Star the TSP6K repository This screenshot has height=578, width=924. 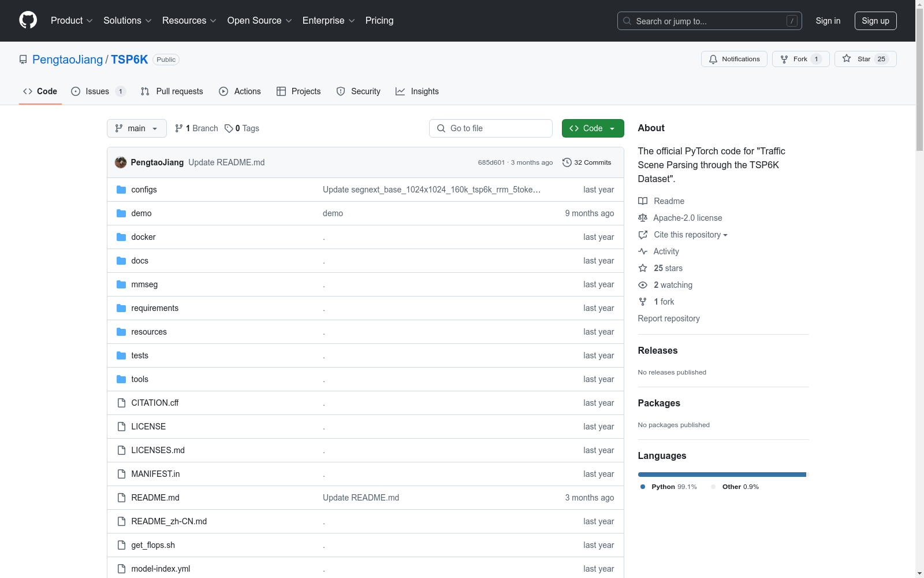click(x=865, y=59)
